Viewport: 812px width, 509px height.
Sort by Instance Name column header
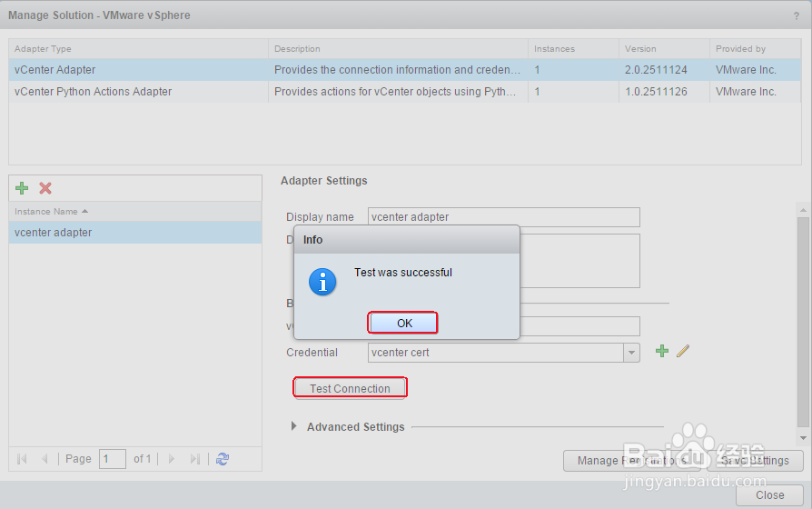pyautogui.click(x=134, y=212)
